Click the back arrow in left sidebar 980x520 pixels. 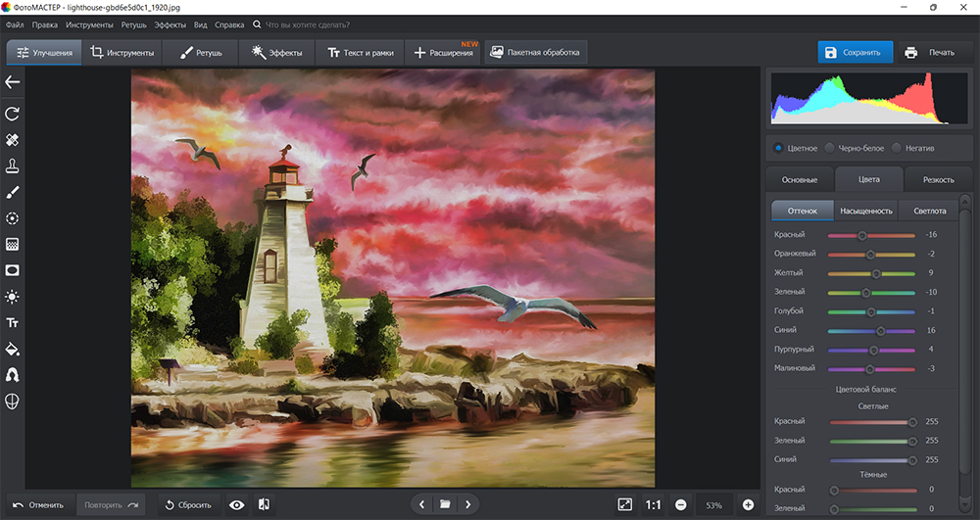13,82
